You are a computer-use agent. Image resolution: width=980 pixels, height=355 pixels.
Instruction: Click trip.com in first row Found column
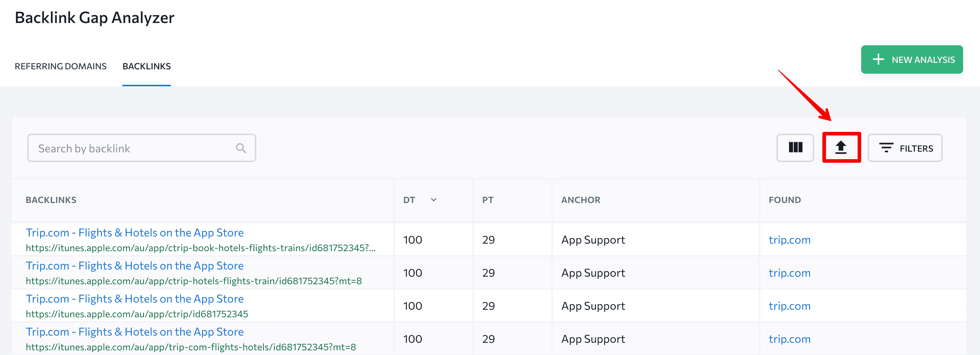click(789, 240)
